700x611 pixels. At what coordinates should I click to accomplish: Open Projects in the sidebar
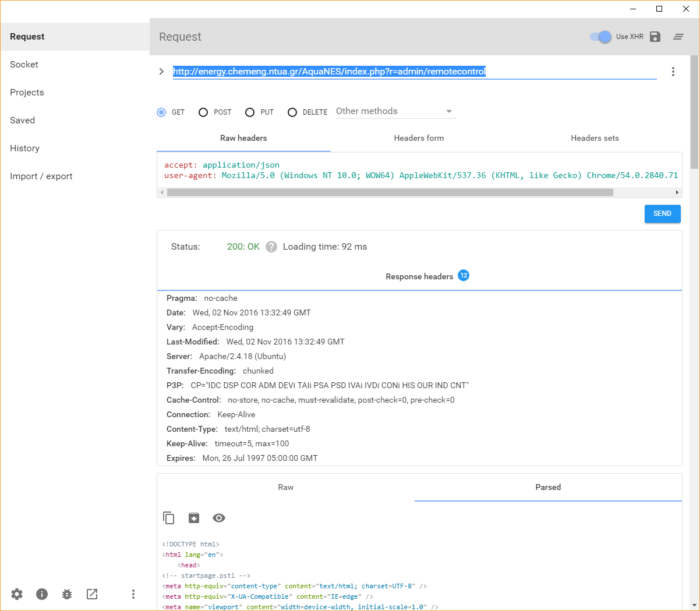click(x=75, y=93)
